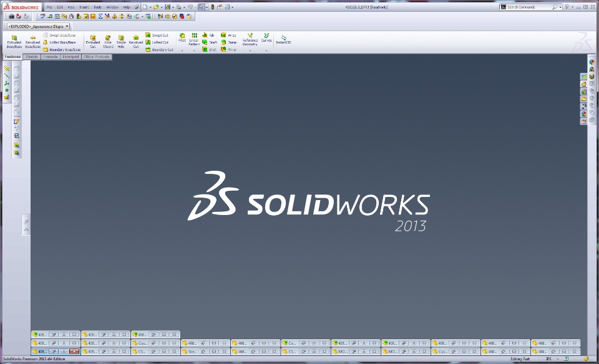This screenshot has width=599, height=364.
Task: Open the Window menu
Action: [x=112, y=7]
